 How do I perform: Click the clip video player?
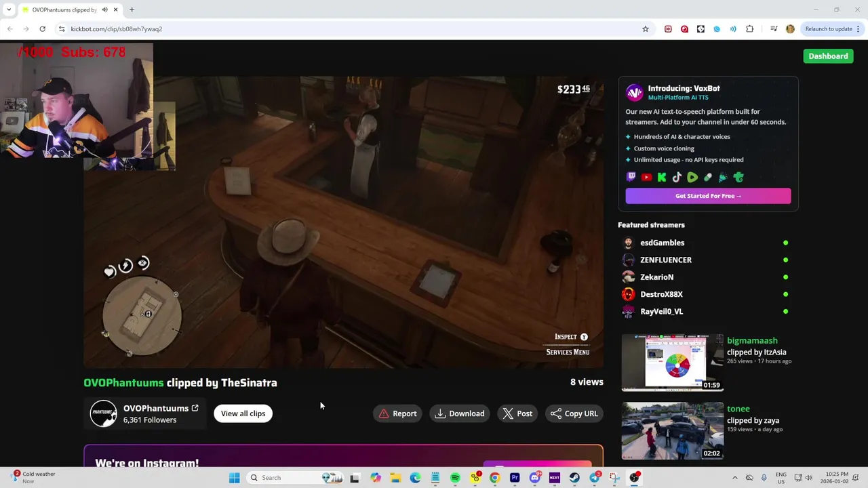tap(343, 222)
